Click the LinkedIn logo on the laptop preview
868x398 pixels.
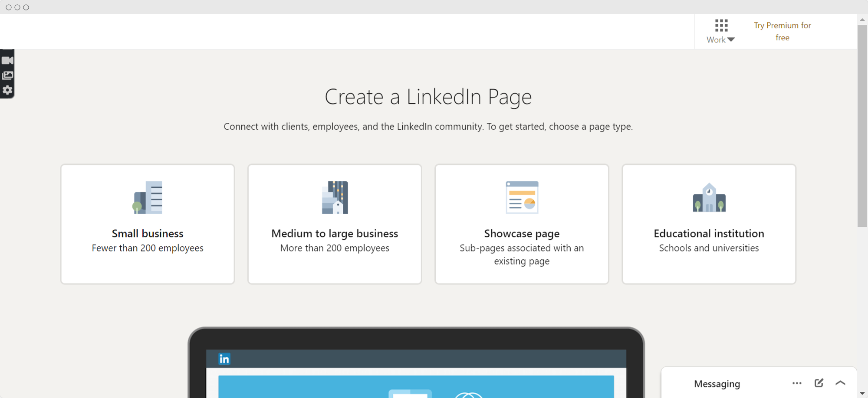tap(224, 359)
